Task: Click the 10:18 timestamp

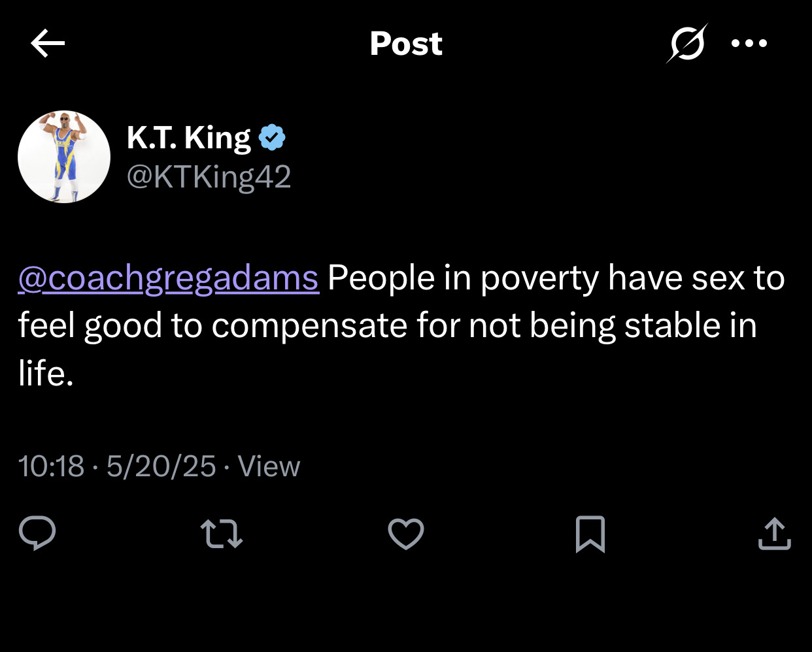Action: coord(51,466)
